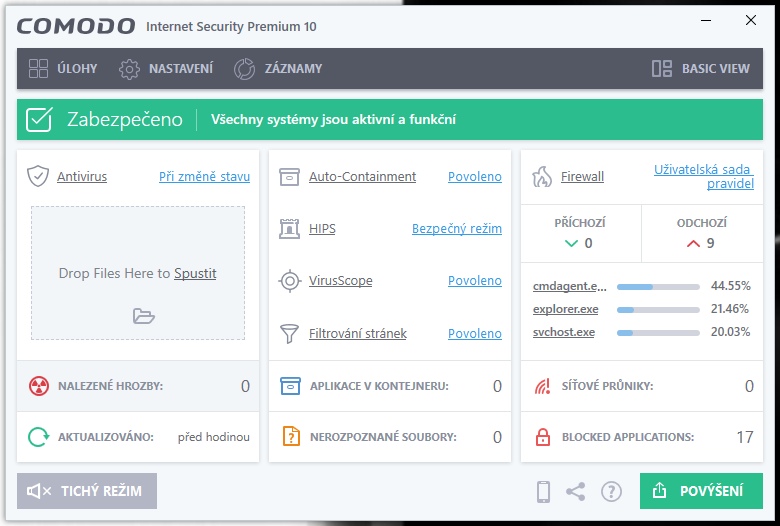
Task: Click the share icon
Action: (x=576, y=491)
